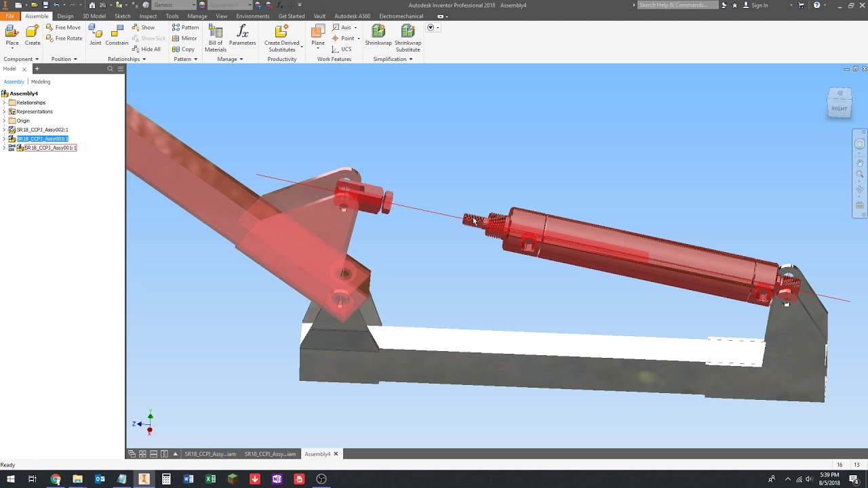The height and width of the screenshot is (488, 868).
Task: Add a new browser panel with plus button
Action: pyautogui.click(x=37, y=68)
